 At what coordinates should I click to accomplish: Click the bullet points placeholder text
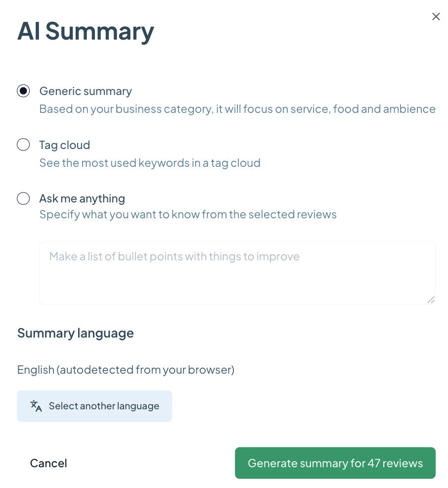click(175, 256)
